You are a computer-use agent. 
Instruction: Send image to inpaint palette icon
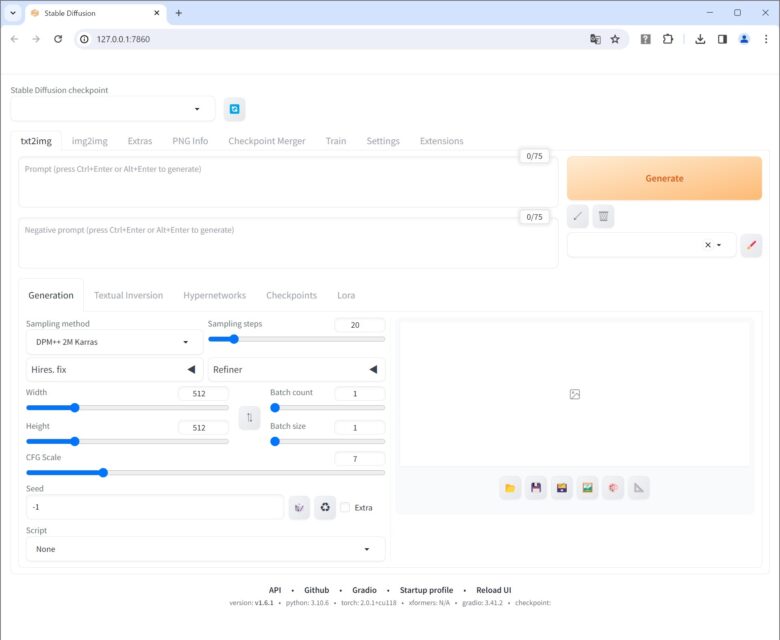(x=613, y=488)
